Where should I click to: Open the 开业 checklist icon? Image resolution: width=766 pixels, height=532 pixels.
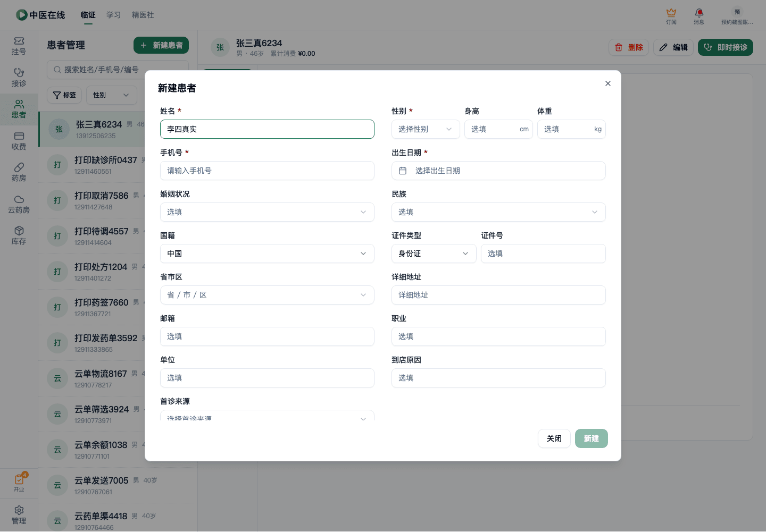tap(19, 483)
